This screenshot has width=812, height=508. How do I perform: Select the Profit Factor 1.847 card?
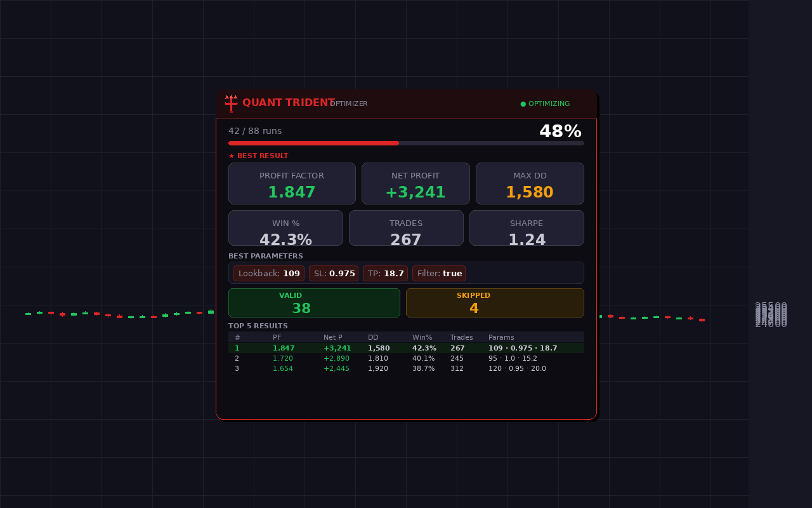[x=292, y=184]
